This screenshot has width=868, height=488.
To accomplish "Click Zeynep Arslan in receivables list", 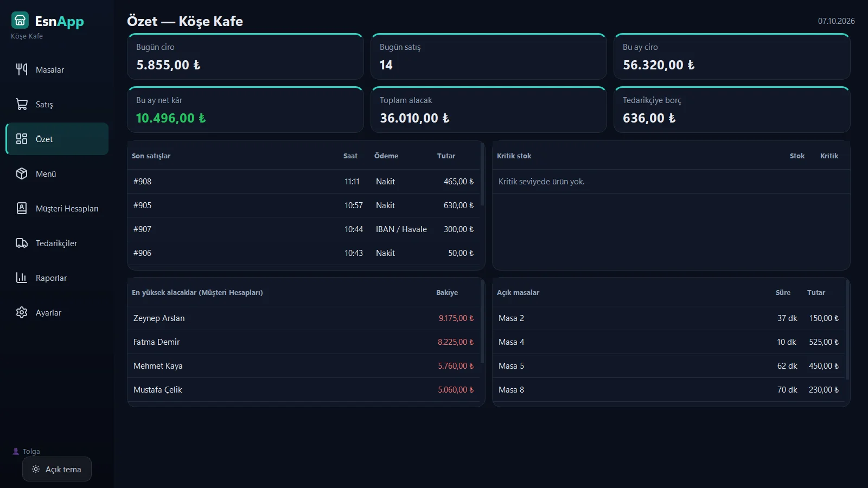I will [304, 318].
